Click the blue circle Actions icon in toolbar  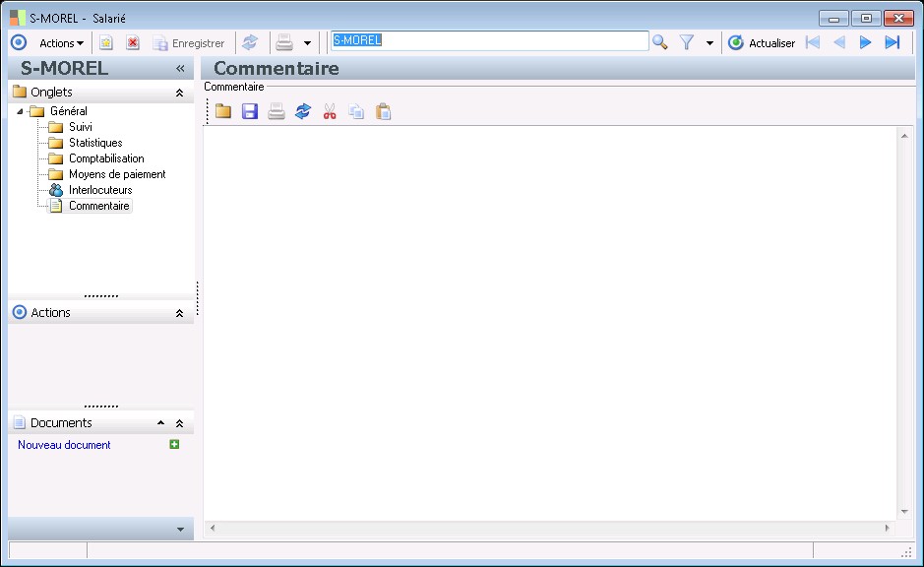pos(19,42)
